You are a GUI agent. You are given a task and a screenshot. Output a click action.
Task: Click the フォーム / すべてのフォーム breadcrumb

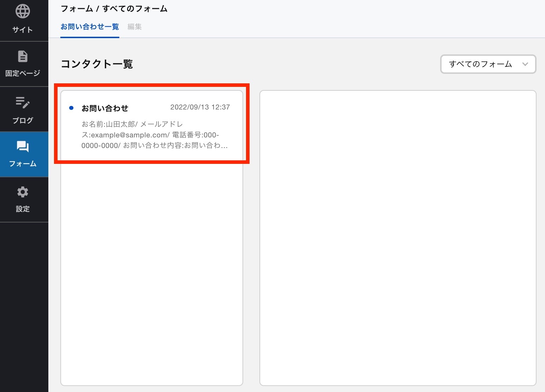(114, 9)
